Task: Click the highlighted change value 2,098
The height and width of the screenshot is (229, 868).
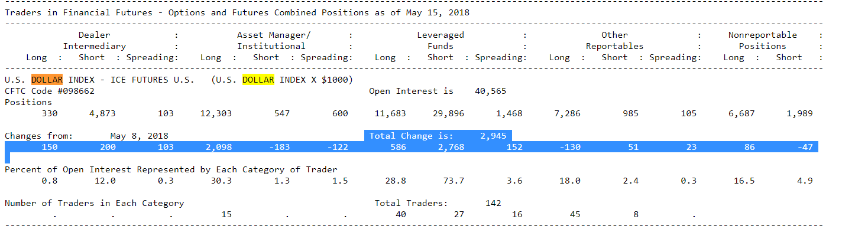Action: click(x=219, y=147)
